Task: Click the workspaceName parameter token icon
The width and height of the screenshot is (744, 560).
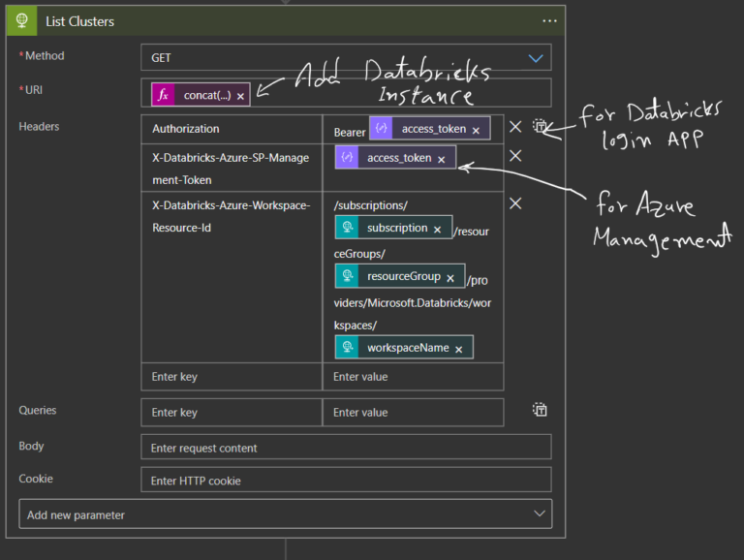Action: coord(347,347)
